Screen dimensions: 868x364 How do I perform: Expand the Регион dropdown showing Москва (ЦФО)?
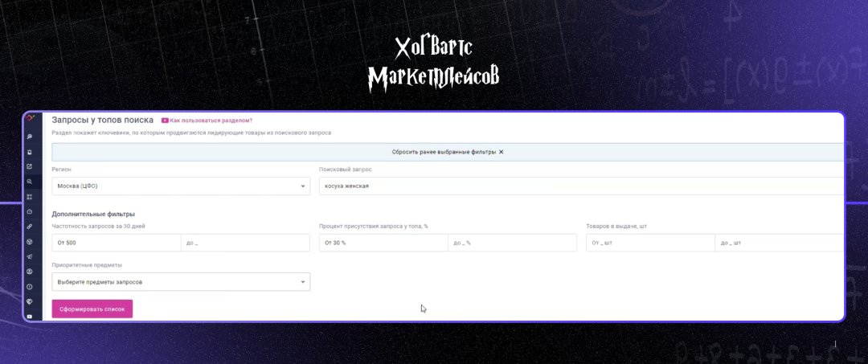coord(180,186)
